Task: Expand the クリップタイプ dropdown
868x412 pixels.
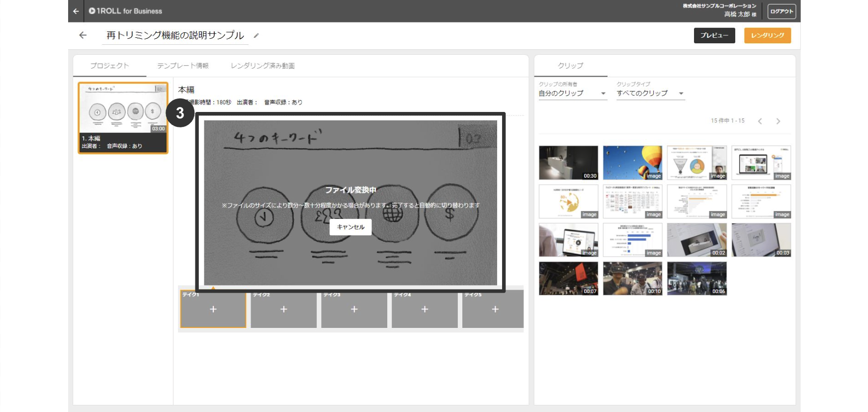Action: tap(650, 94)
